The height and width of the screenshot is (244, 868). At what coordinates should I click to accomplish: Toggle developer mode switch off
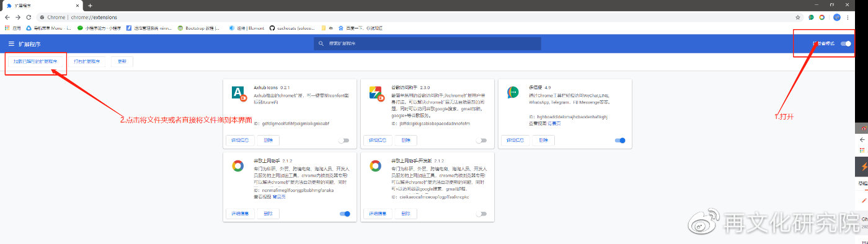(846, 43)
